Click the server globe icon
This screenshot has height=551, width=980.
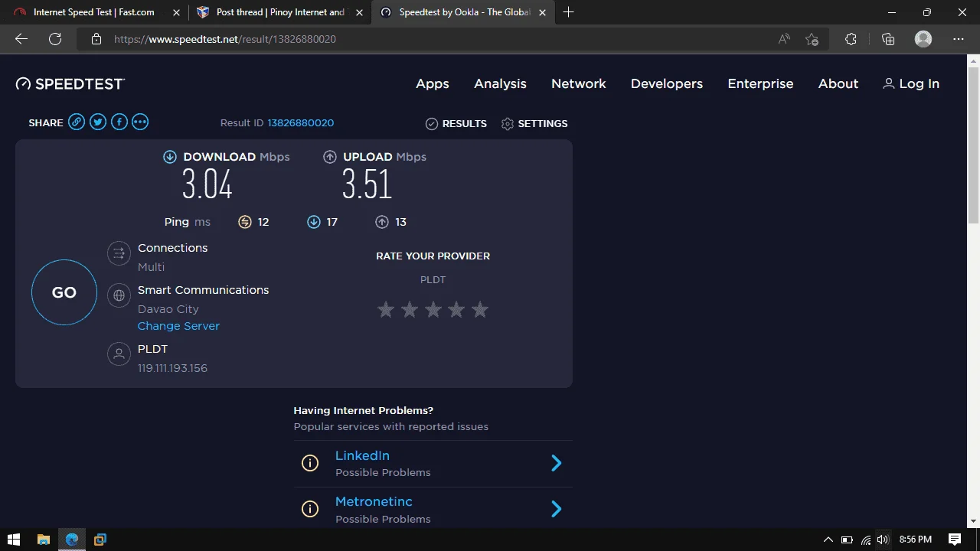(119, 295)
